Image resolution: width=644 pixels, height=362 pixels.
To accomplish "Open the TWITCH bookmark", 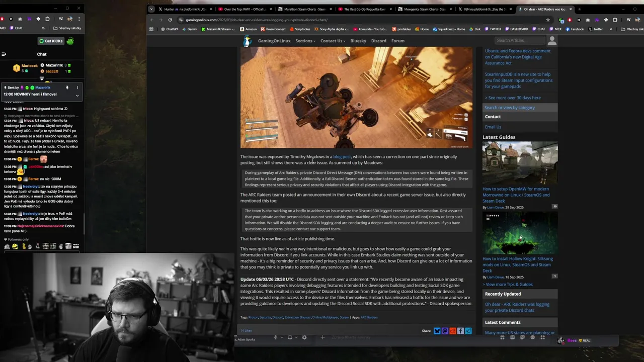I will [x=493, y=29].
